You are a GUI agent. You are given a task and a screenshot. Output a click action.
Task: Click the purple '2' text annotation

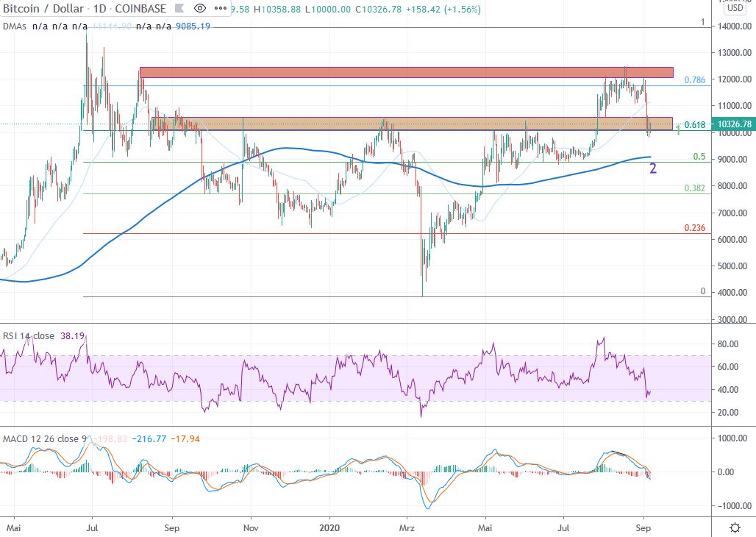[x=652, y=168]
